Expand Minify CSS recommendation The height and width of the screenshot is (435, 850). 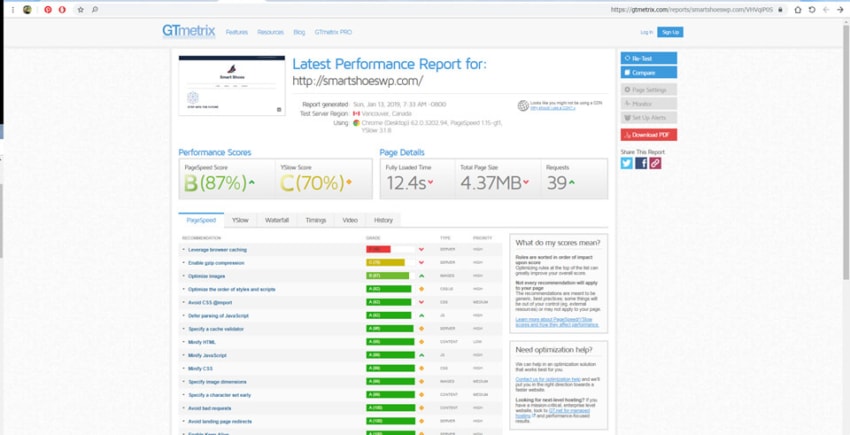pyautogui.click(x=200, y=368)
